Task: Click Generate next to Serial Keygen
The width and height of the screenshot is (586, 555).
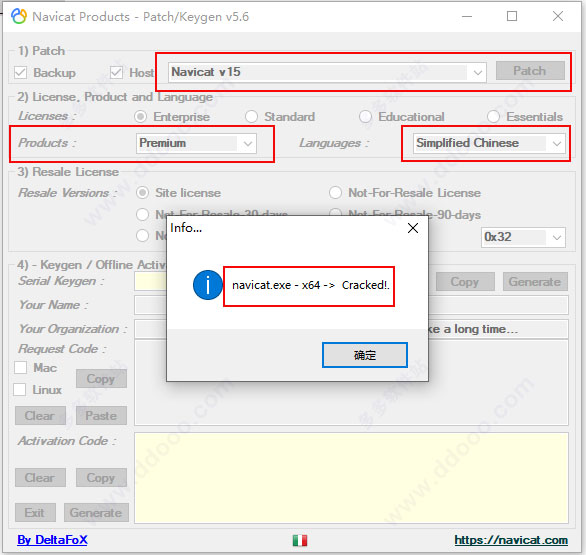Action: point(535,281)
